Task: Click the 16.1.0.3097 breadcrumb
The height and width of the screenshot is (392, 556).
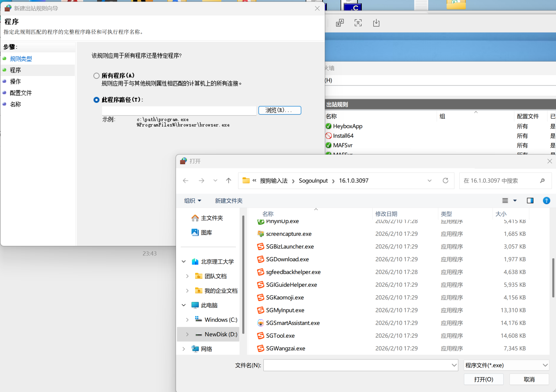Action: (354, 181)
